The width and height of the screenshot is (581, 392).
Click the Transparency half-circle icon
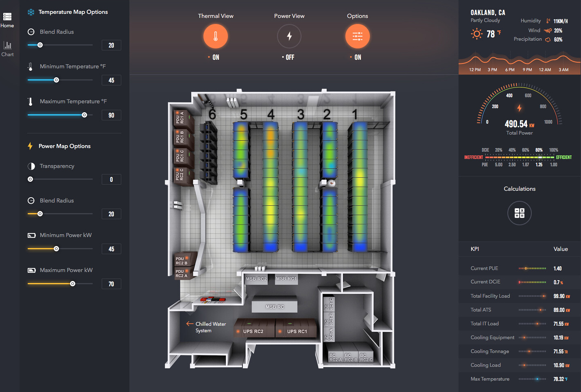pos(31,166)
